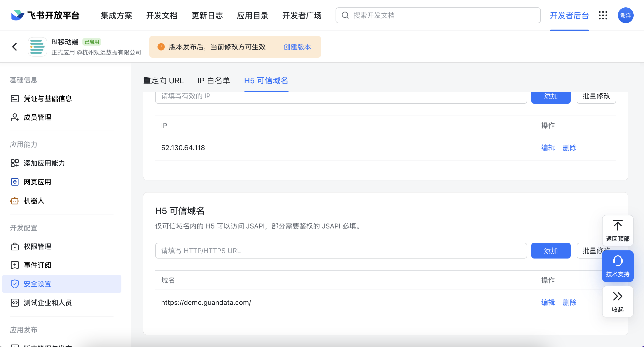The image size is (644, 347).
Task: Click the 事件订阅 plus-box icon
Action: (x=15, y=265)
